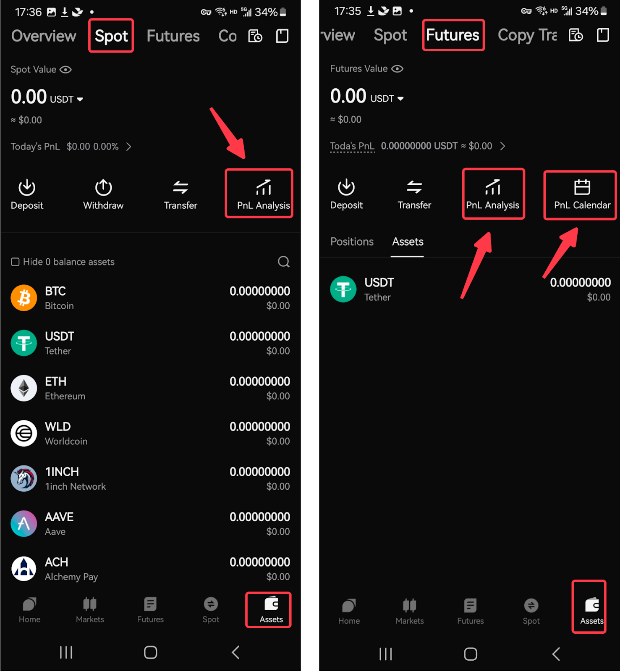Enable Hide 0 balance assets checkbox
This screenshot has width=620, height=672.
pos(15,262)
